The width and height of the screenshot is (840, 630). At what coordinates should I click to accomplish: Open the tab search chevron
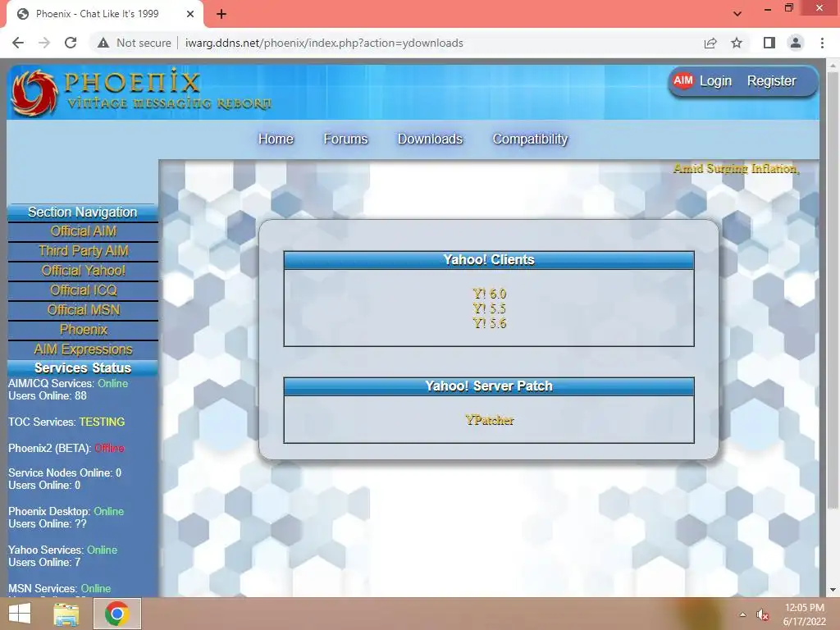click(x=737, y=14)
